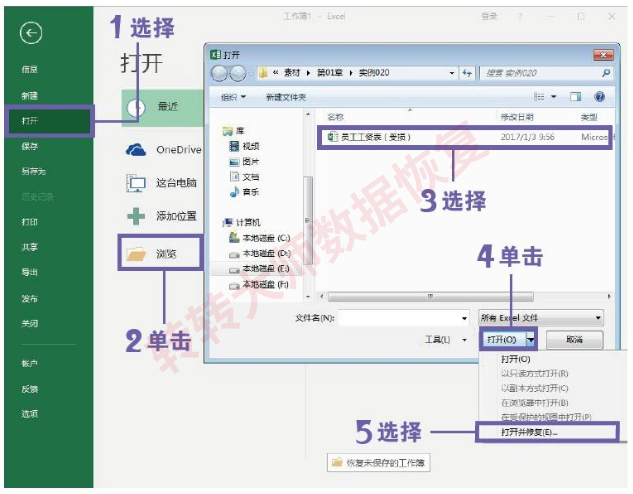The width and height of the screenshot is (633, 494).
Task: Click 新建文件夹 (New folder) button
Action: point(286,97)
